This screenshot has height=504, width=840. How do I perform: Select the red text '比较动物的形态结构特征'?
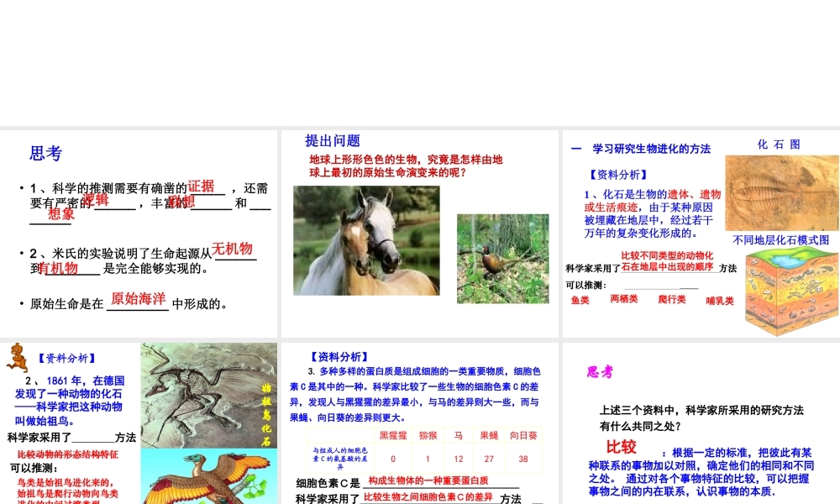click(x=67, y=454)
